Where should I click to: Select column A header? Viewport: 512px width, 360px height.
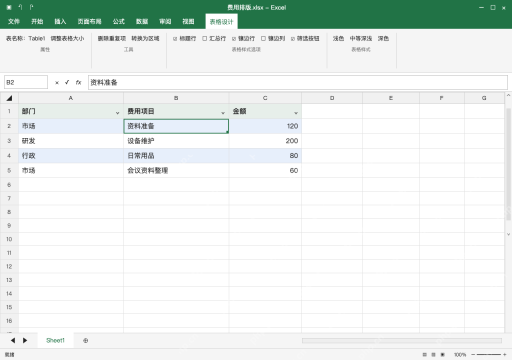[71, 98]
